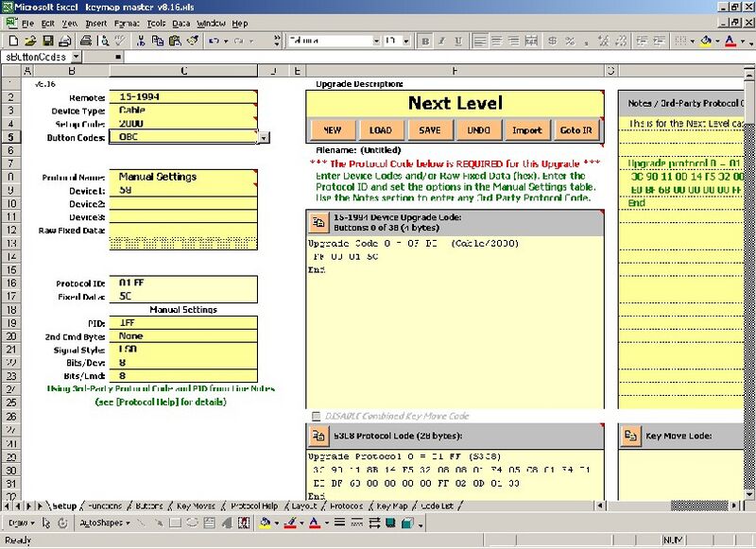Open the Draw menu in drawing toolbar
This screenshot has height=549, width=756.
click(x=21, y=523)
